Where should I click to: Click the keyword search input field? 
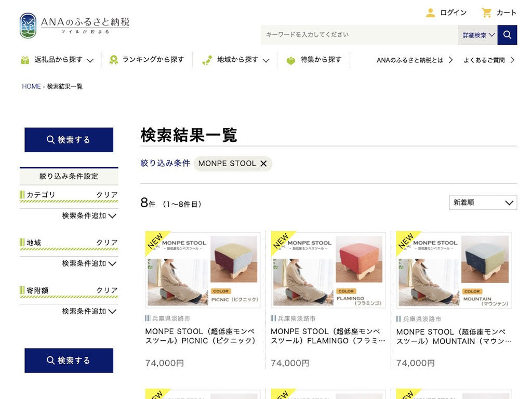pos(360,35)
